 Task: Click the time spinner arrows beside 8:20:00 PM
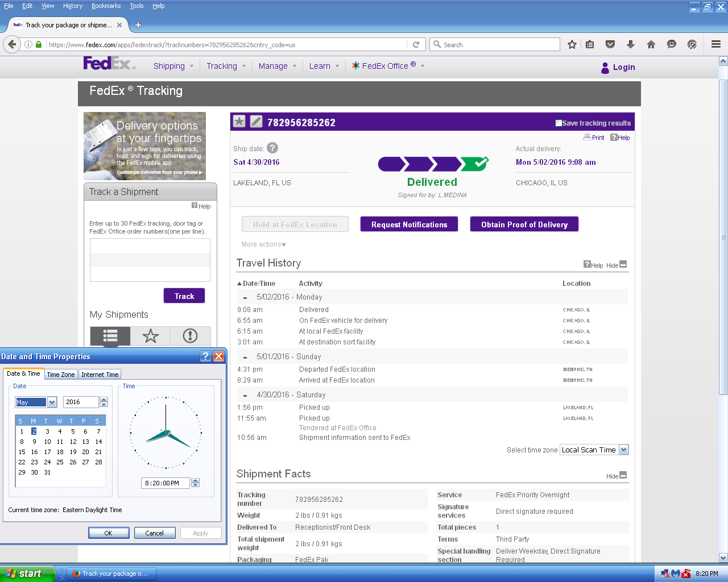[x=195, y=483]
